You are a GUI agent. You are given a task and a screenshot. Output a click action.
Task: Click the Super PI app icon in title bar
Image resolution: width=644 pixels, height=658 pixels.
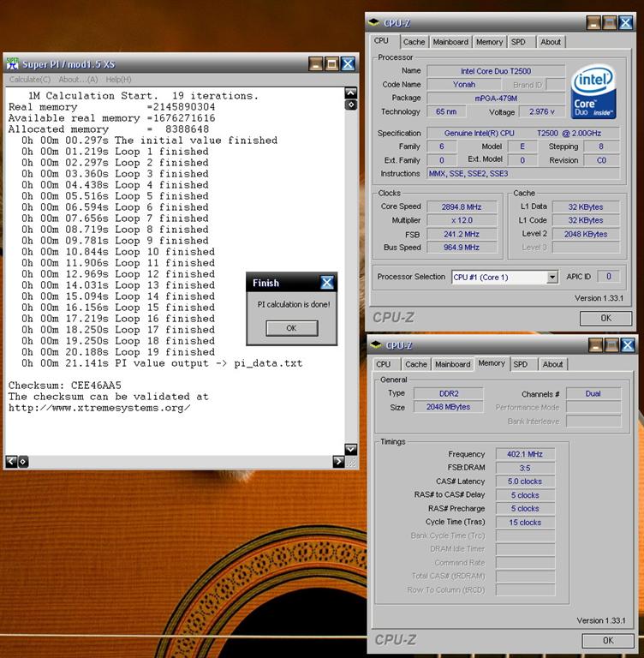pos(13,63)
